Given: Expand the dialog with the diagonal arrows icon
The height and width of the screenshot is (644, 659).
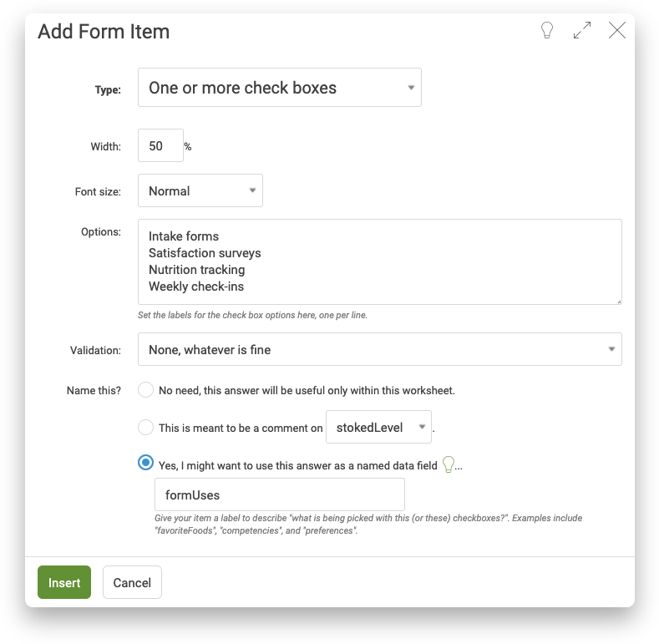Looking at the screenshot, I should tap(582, 30).
